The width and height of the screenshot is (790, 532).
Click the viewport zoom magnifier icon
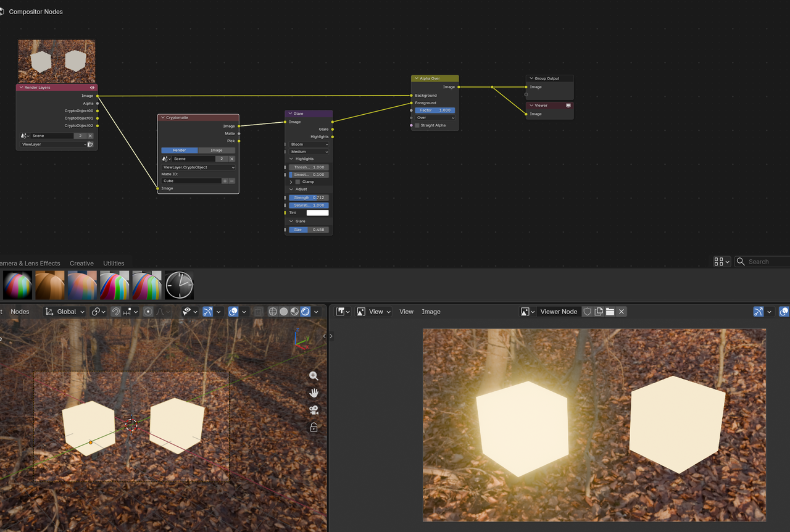[314, 376]
